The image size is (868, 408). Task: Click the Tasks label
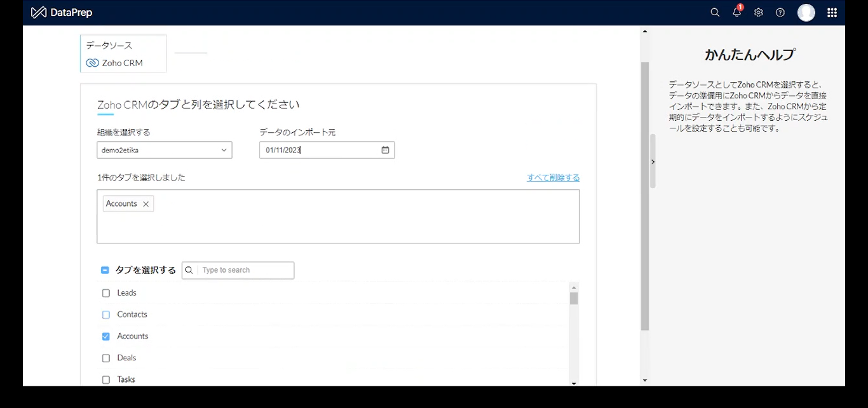pos(126,379)
